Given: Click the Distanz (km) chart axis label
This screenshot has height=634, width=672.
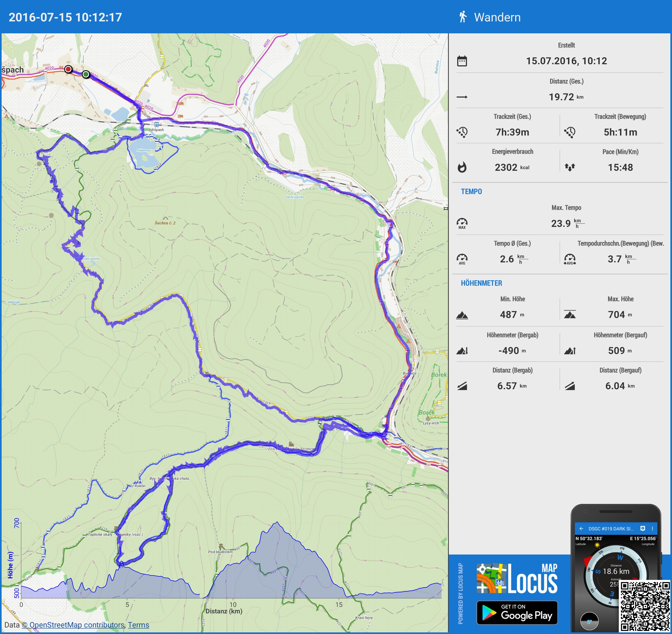Looking at the screenshot, I should (x=224, y=611).
